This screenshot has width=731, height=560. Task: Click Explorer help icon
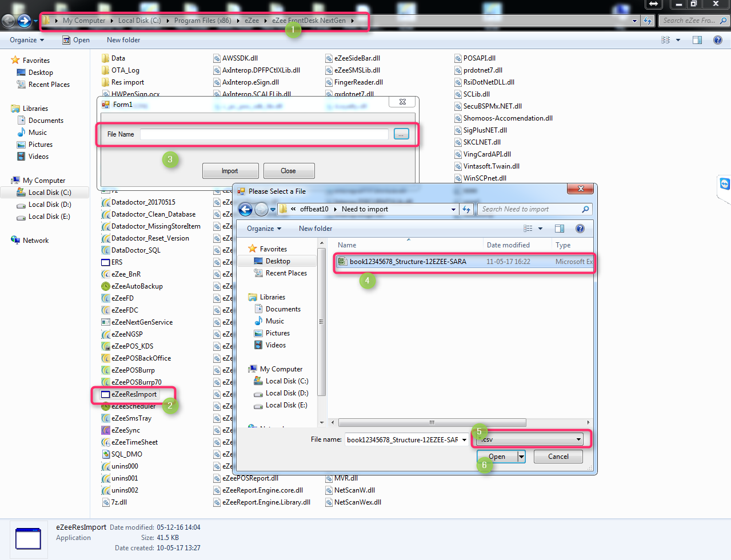718,40
